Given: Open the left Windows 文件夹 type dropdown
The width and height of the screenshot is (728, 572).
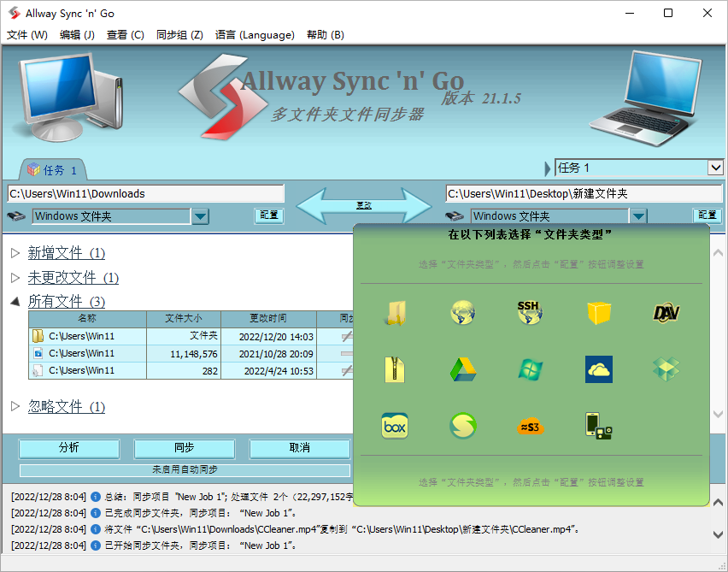Looking at the screenshot, I should point(200,216).
